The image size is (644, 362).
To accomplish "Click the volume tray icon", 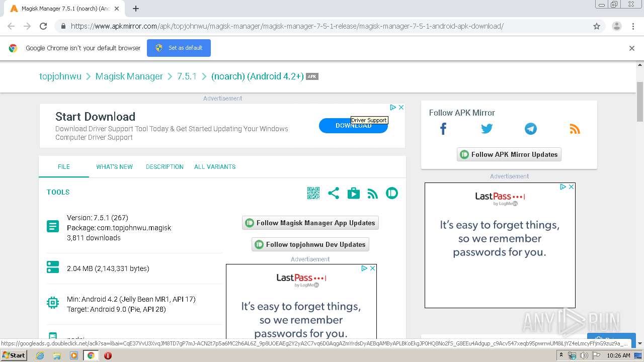I will click(584, 355).
